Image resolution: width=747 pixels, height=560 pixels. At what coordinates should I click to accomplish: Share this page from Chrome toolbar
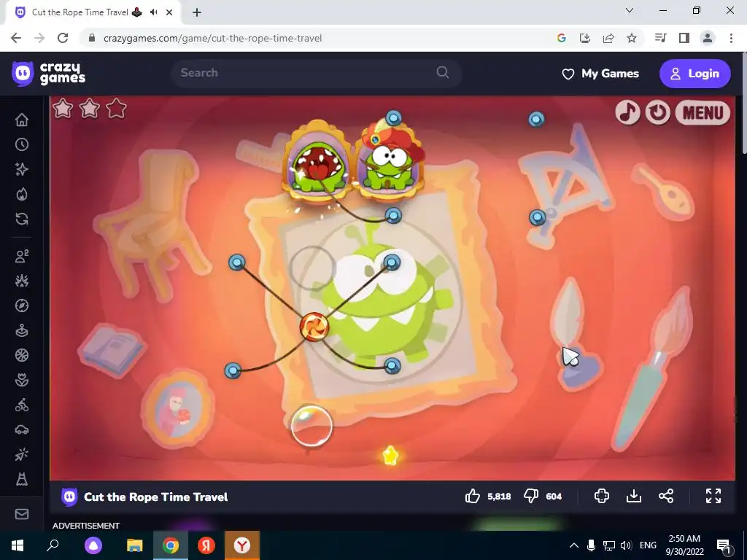click(608, 38)
